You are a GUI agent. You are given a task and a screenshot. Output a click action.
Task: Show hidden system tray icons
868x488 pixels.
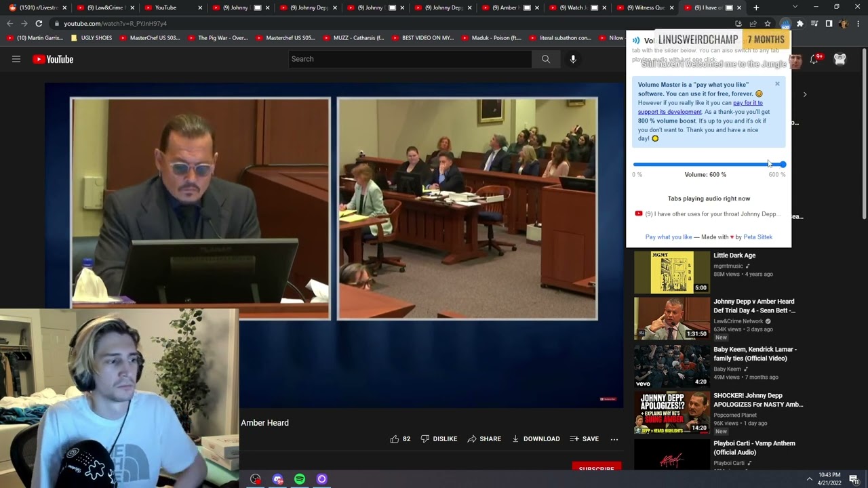tap(809, 479)
